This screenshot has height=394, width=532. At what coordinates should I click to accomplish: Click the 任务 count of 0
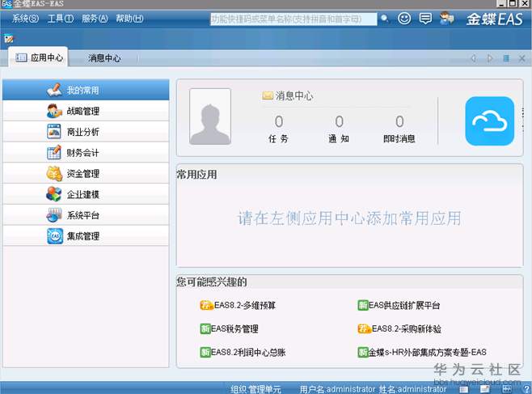(x=279, y=121)
